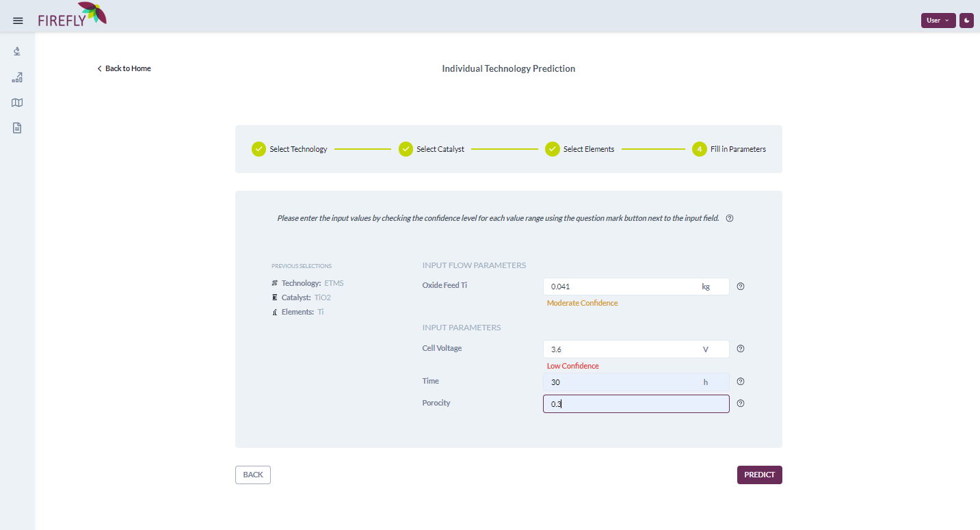The width and height of the screenshot is (980, 530).
Task: Click help icon after the instructions text
Action: coord(729,219)
